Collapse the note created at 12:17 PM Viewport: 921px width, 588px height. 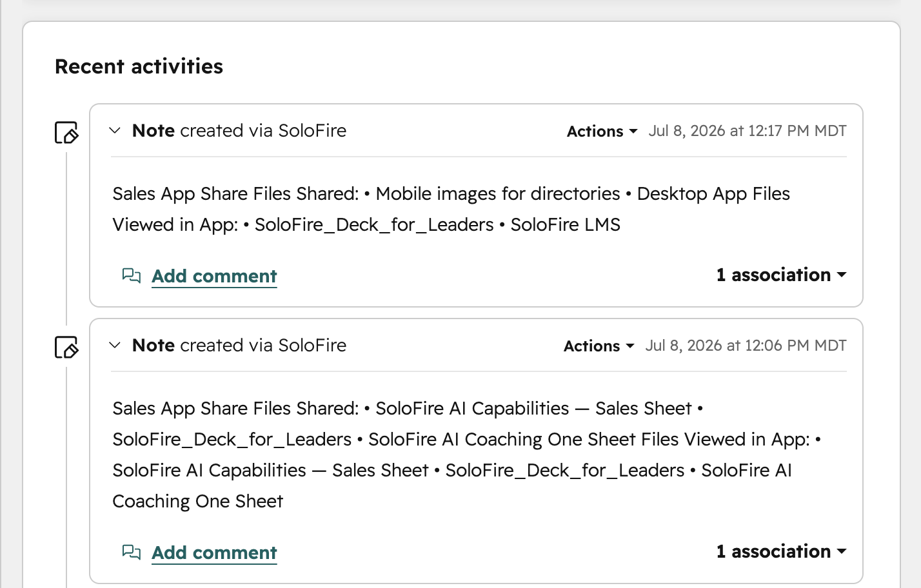click(x=115, y=130)
